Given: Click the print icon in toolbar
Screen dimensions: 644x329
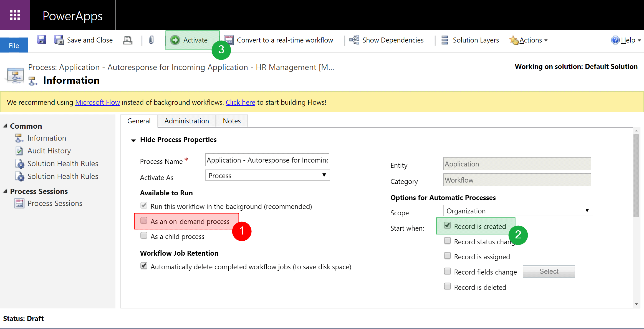Looking at the screenshot, I should click(x=127, y=40).
